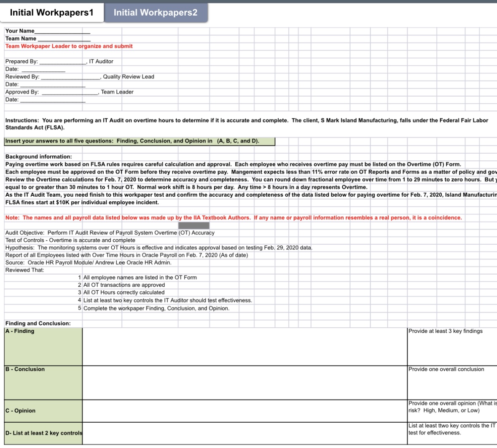Click the empty answer box for A - Finding
Image resolution: width=497 pixels, height=448 pixels.
coord(244,346)
